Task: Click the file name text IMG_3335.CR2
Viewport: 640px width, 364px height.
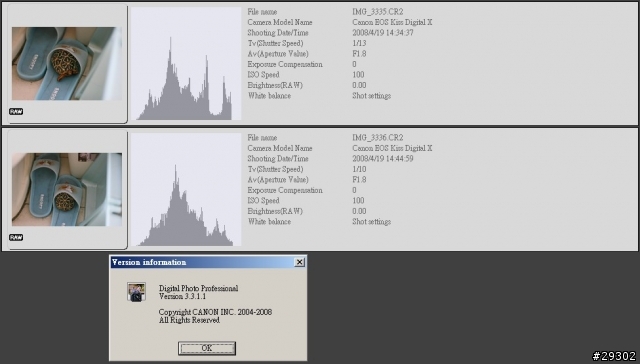Action: 378,12
